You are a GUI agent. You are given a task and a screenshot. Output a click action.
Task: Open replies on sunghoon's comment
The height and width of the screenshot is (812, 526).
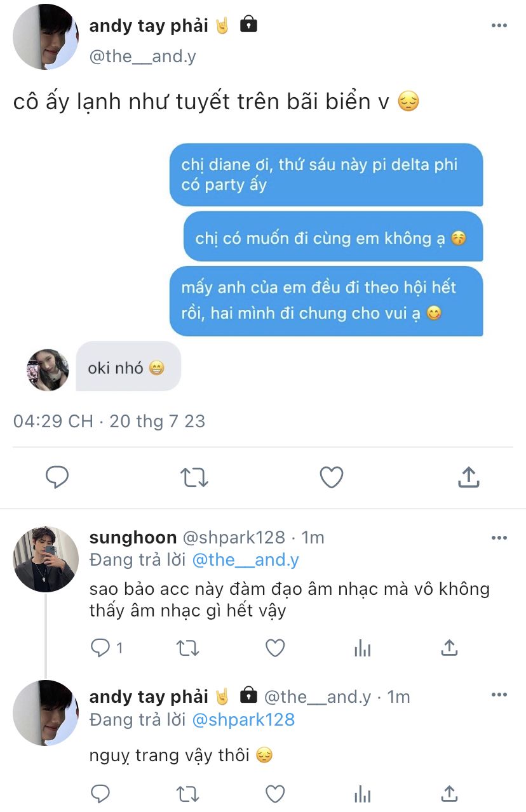point(102,648)
